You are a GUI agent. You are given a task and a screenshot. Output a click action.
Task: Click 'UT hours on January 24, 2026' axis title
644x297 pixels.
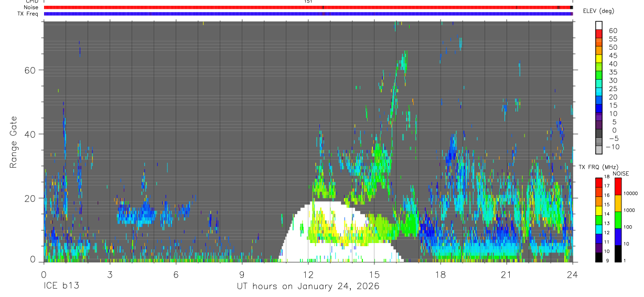pos(307,286)
